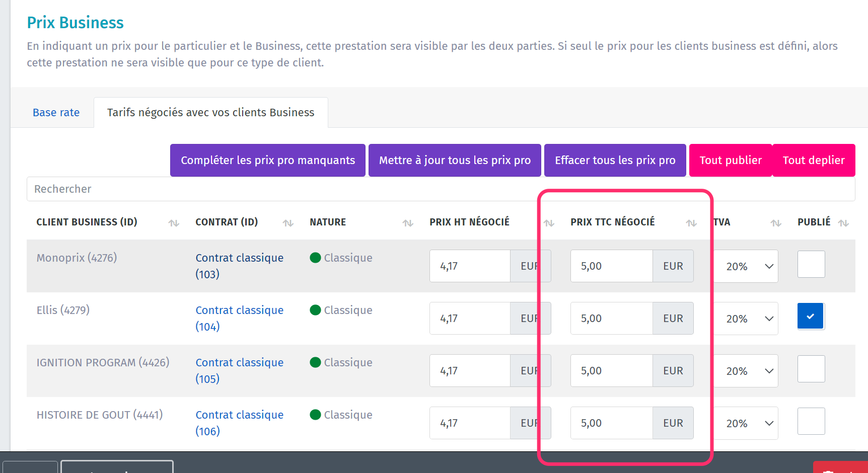
Task: Sort by Prix TTC Négocié column
Action: pyautogui.click(x=691, y=223)
